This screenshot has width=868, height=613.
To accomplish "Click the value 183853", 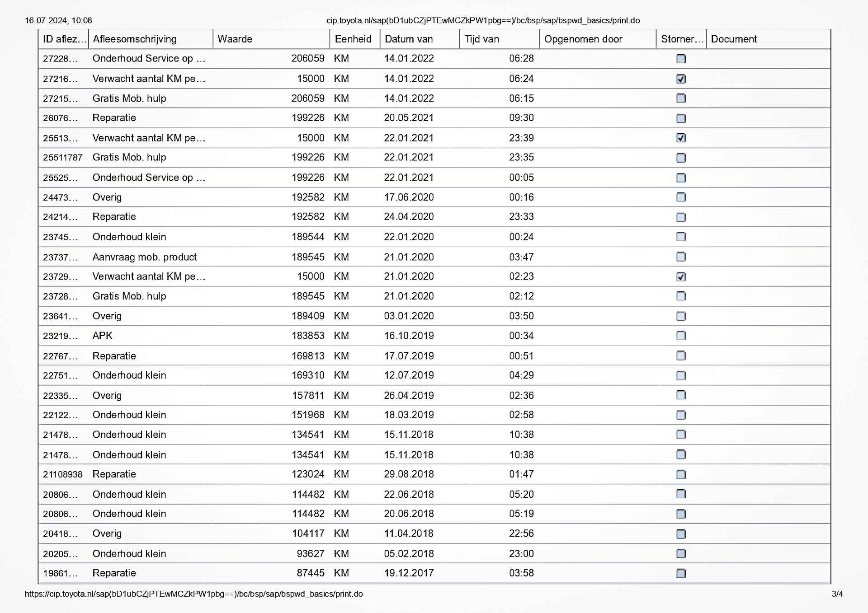I will (x=308, y=336).
